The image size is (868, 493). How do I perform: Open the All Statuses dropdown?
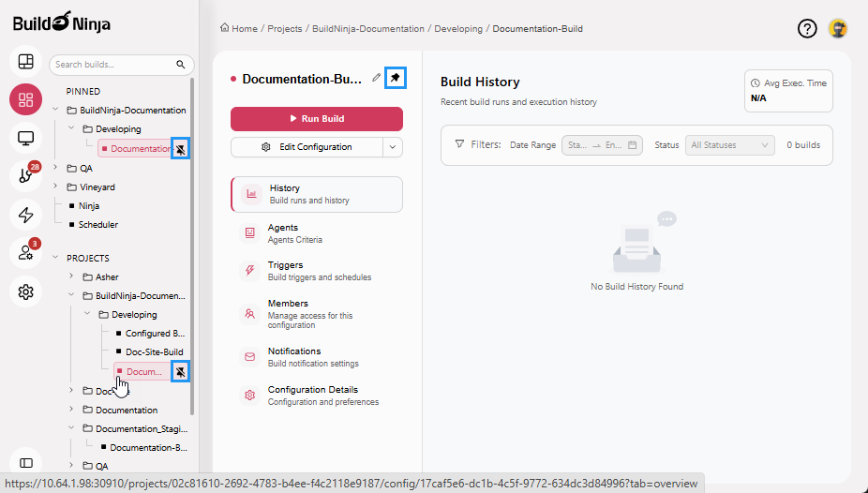[x=730, y=145]
